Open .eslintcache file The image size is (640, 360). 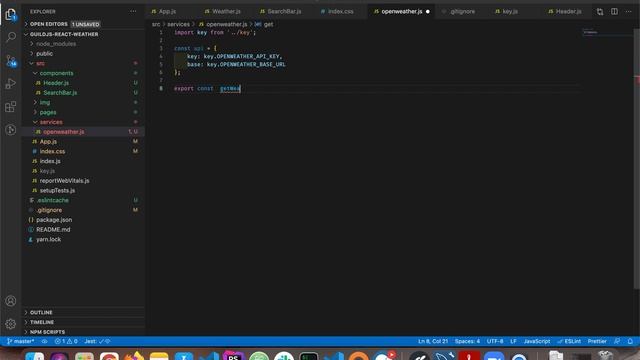(83, 200)
